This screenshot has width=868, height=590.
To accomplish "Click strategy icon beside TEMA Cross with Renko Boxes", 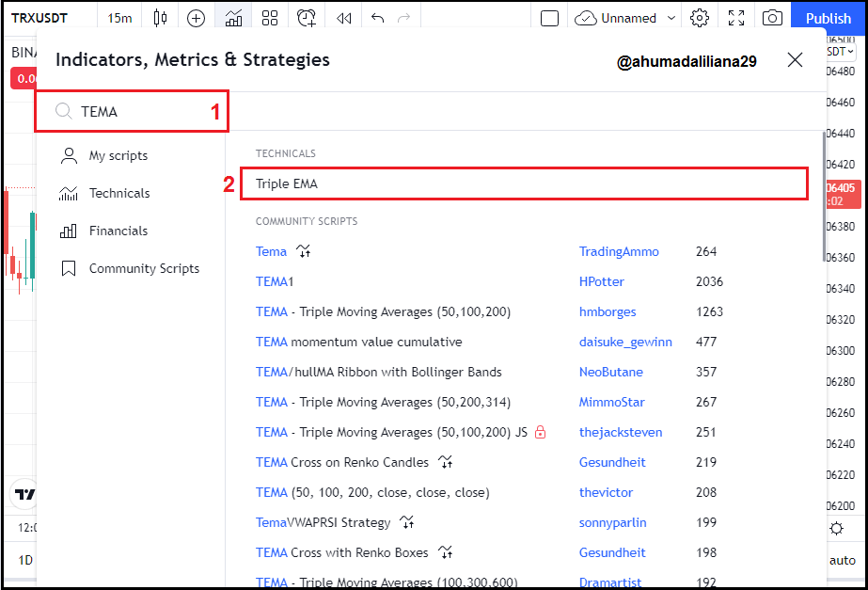I will pos(445,552).
